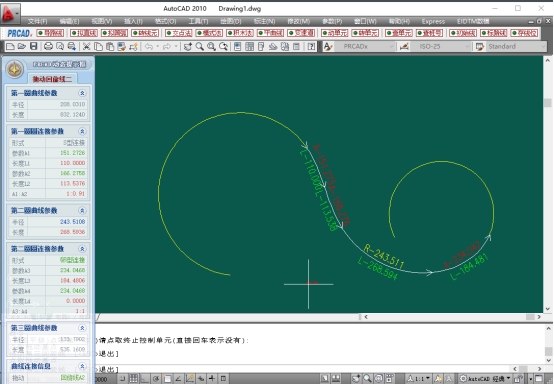Click the toolbar lock icon in status bar
The height and width of the screenshot is (384, 554).
click(519, 379)
